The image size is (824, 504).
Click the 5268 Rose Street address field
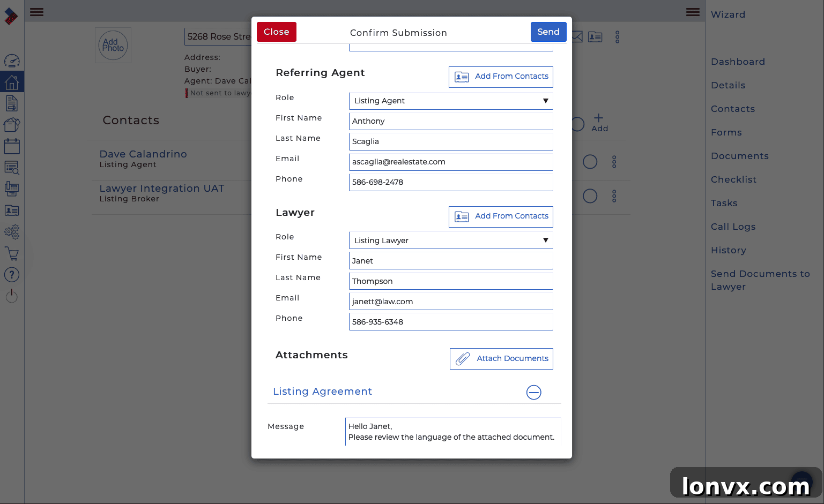[x=219, y=37]
